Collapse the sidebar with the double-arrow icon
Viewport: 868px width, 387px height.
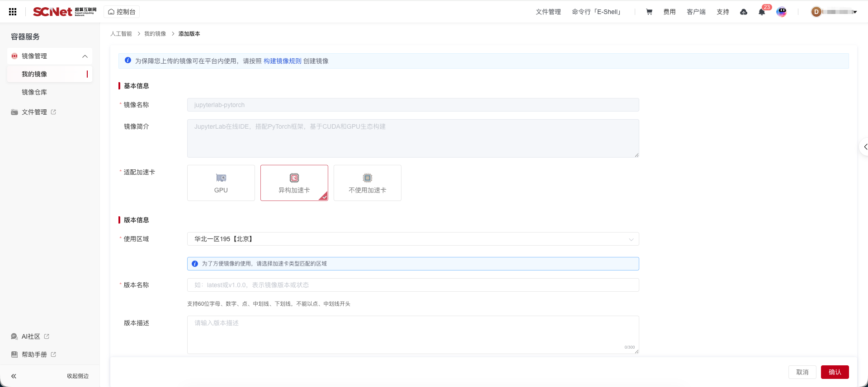tap(14, 376)
